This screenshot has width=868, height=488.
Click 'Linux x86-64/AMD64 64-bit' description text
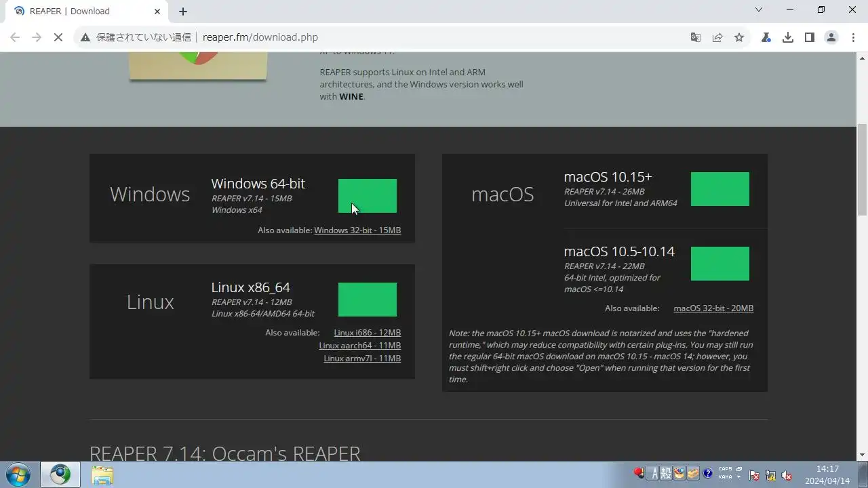(x=262, y=314)
